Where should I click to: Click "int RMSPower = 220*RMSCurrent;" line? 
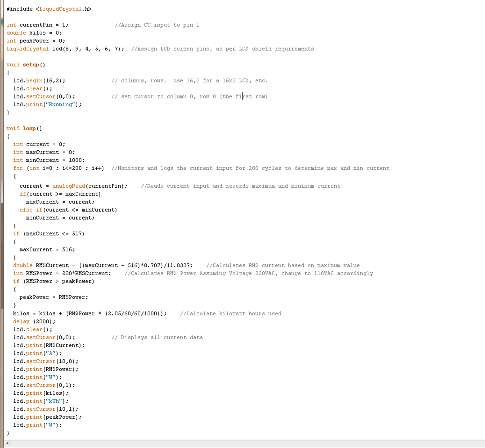(x=62, y=273)
